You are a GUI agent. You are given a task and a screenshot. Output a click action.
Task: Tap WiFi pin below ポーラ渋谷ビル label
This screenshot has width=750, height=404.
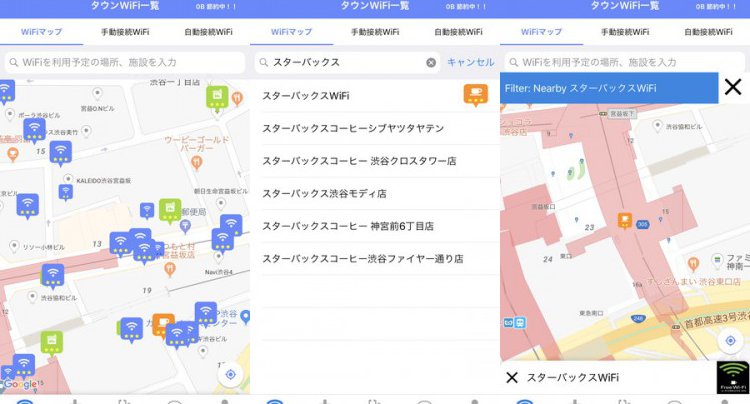pos(34,130)
